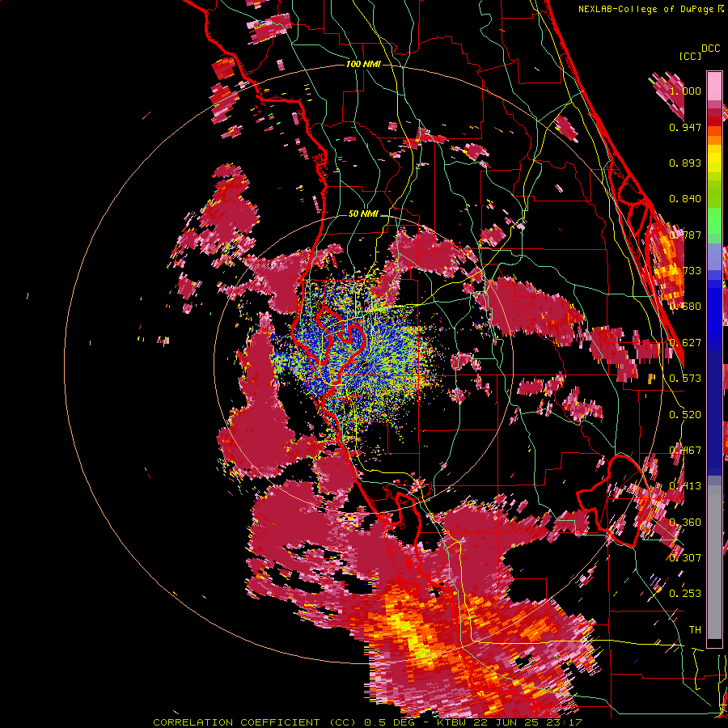Click the 0.520 scale value

point(685,414)
